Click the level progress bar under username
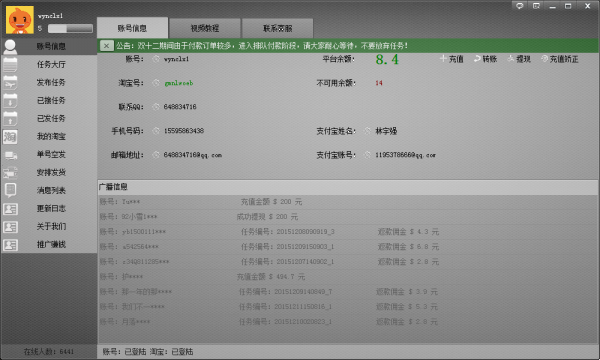Viewport: 600px width, 360px height. pos(70,29)
